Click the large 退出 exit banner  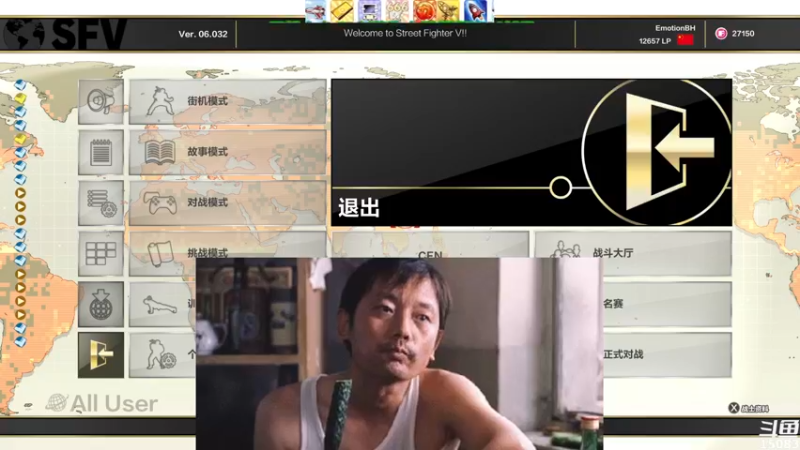531,152
